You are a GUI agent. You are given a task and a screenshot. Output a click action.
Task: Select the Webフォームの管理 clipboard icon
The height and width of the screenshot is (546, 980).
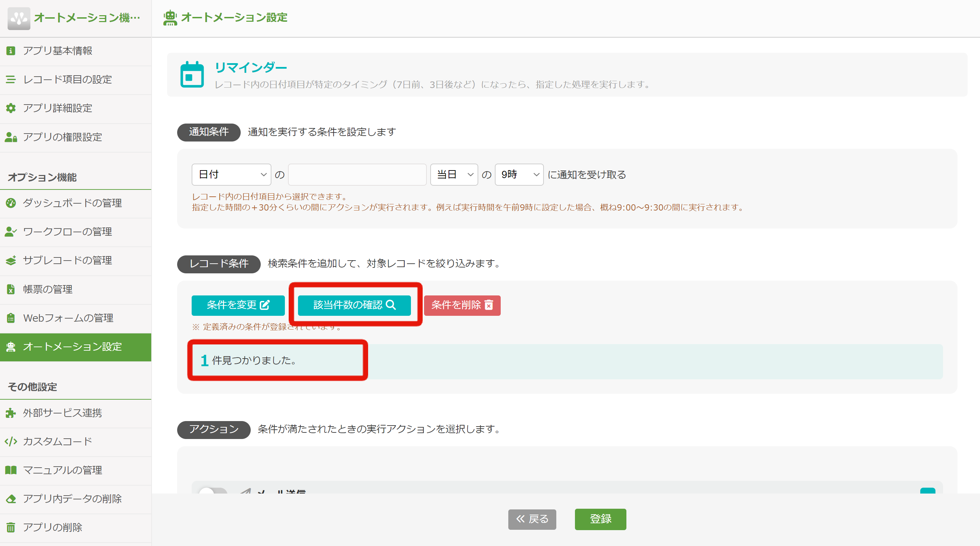coord(11,318)
